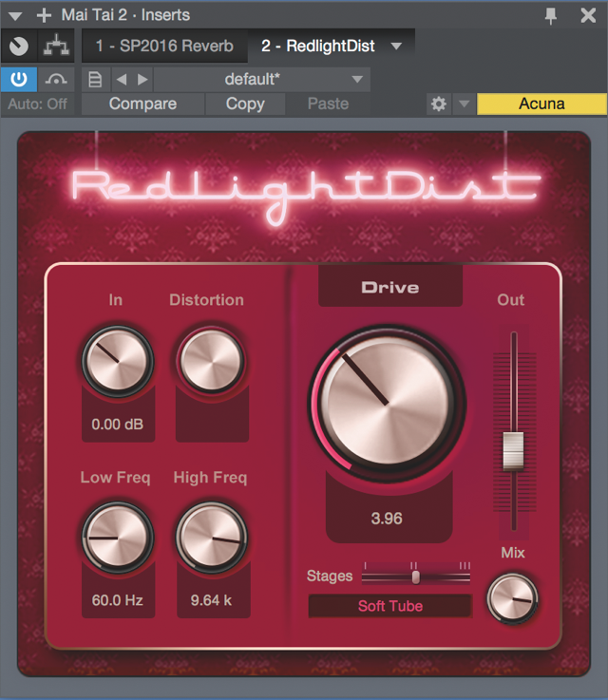Open the gear settings icon
The image size is (608, 700).
439,104
